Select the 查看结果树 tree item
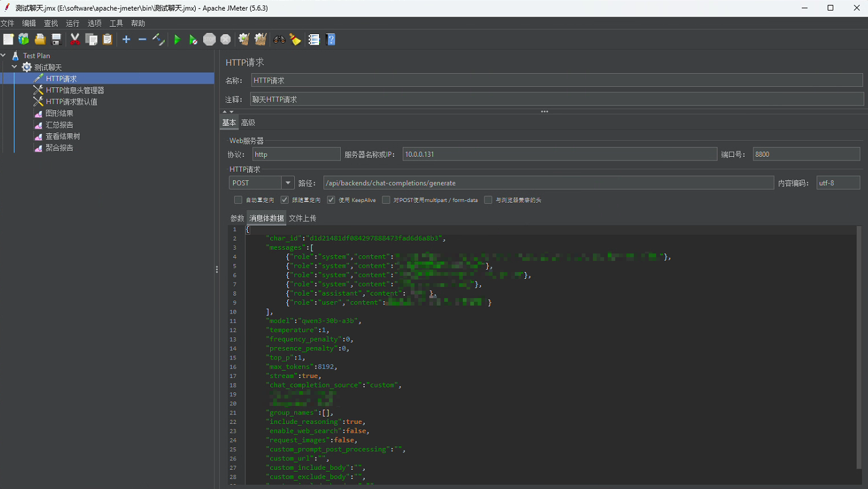The height and width of the screenshot is (489, 868). [63, 136]
